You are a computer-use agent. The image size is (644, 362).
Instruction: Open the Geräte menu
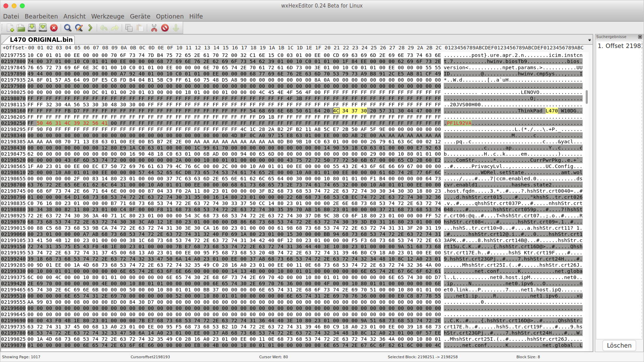140,16
